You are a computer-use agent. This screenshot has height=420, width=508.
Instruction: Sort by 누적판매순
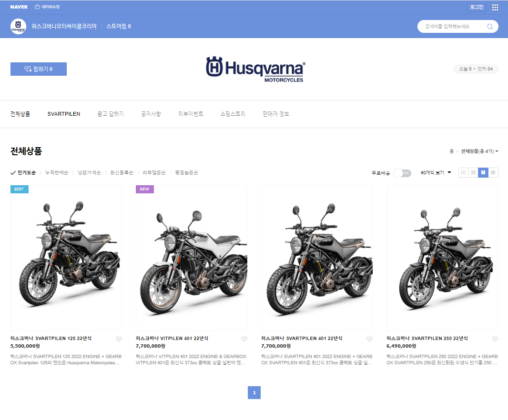point(57,172)
